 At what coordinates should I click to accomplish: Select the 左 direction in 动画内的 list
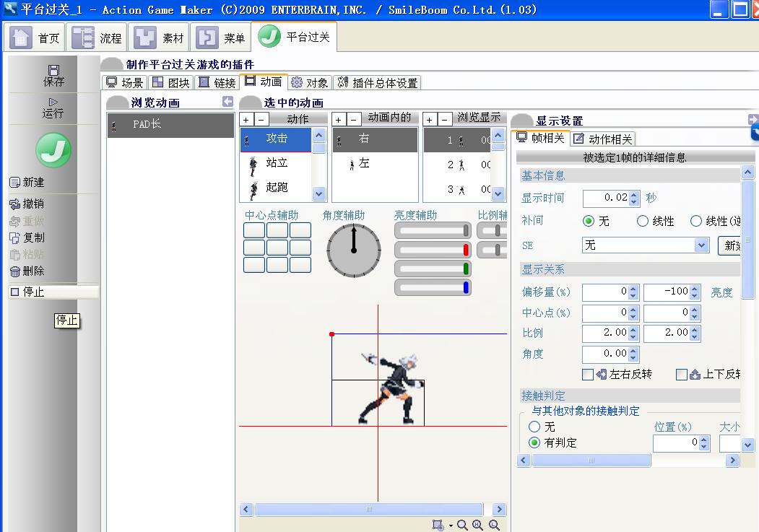tap(375, 163)
